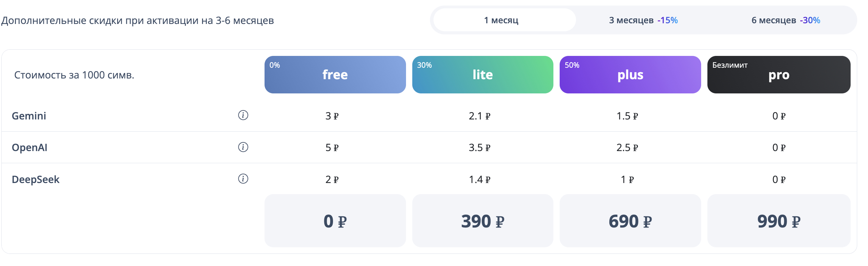Click the 390 ₽ price card
The image size is (868, 266).
pyautogui.click(x=482, y=221)
